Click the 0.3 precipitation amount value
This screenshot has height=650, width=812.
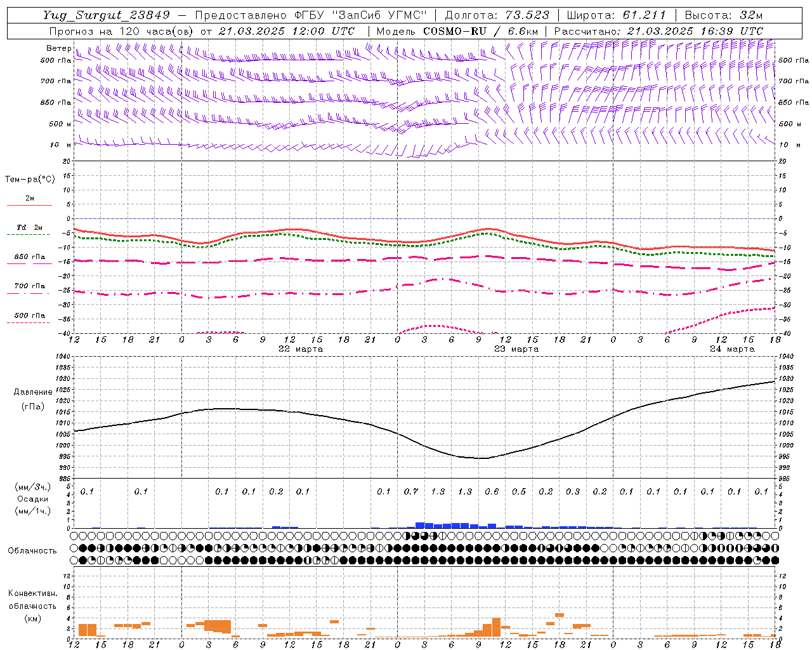[573, 491]
